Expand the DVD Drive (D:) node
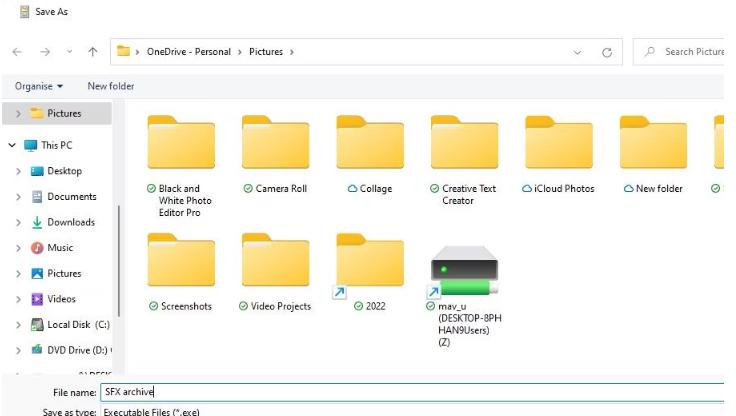This screenshot has width=736, height=416. tap(18, 350)
